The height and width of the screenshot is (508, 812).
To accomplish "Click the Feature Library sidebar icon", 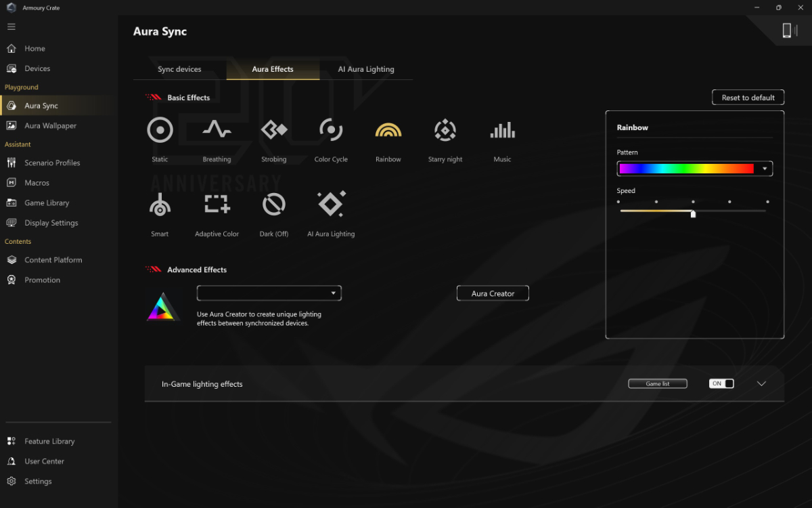I will click(x=12, y=441).
